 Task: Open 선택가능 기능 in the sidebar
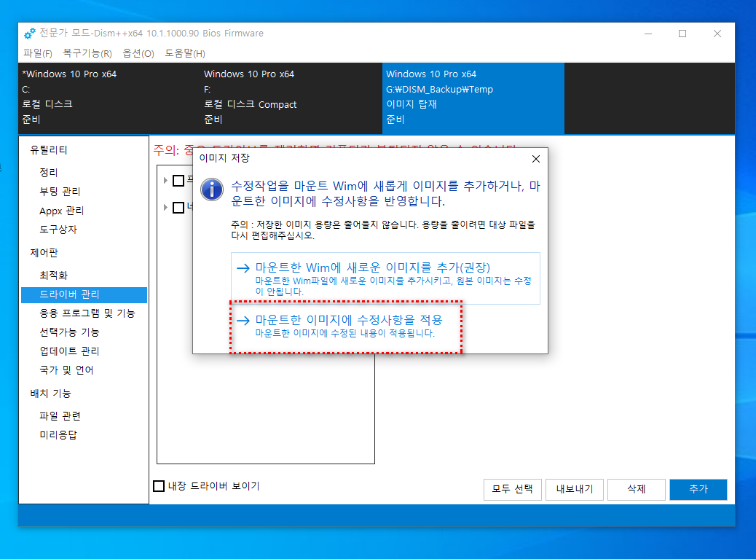[69, 332]
